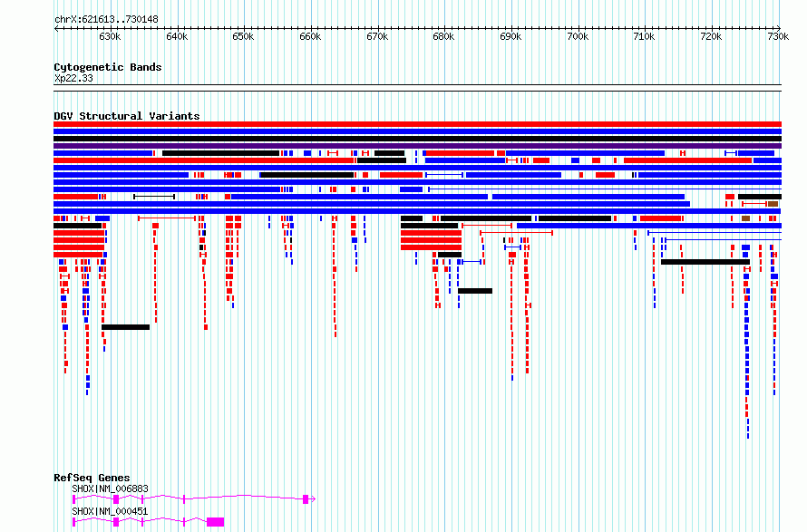This screenshot has height=532, width=807.
Task: Open the SHOX|NM_000451 gene label
Action: click(110, 511)
